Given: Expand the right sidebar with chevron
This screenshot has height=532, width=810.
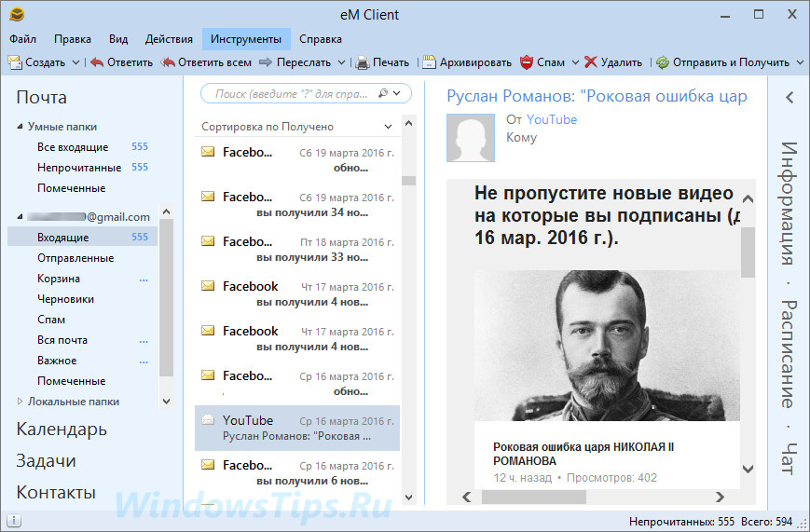Looking at the screenshot, I should [789, 97].
